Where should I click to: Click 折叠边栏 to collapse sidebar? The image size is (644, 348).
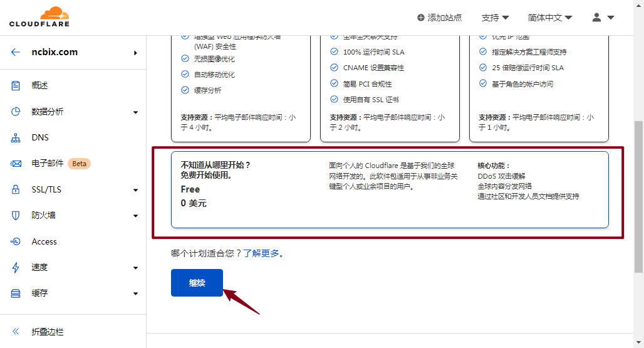click(x=48, y=332)
